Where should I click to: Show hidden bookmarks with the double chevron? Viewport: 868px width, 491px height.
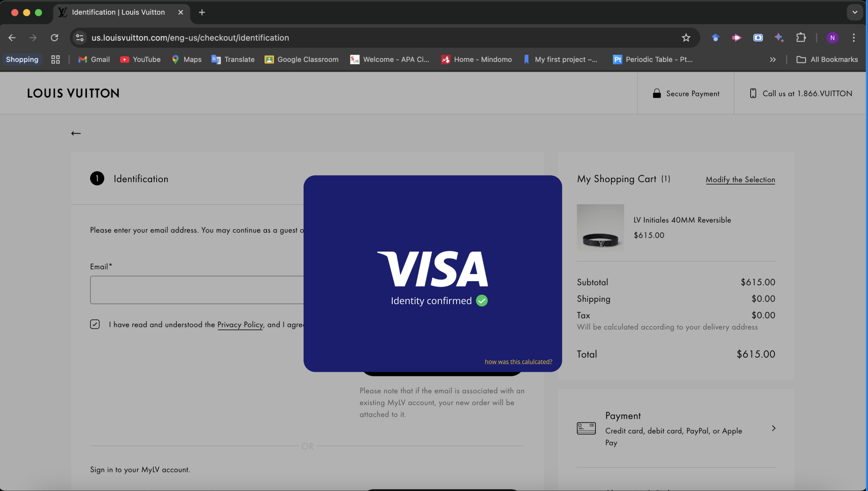[773, 60]
